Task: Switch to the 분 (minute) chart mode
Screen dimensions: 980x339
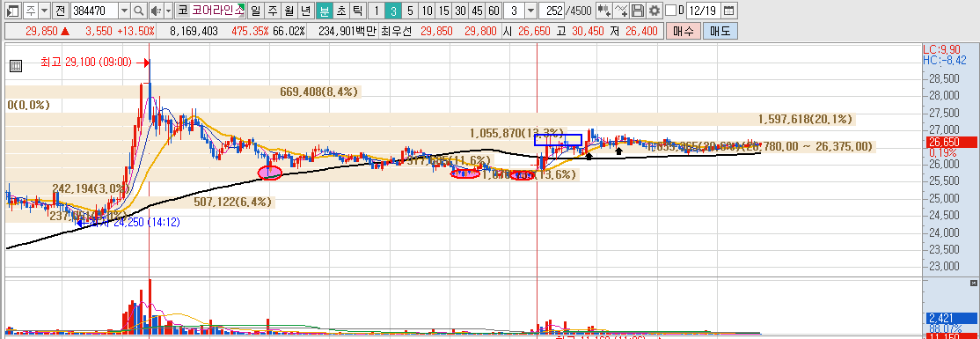Action: click(324, 11)
